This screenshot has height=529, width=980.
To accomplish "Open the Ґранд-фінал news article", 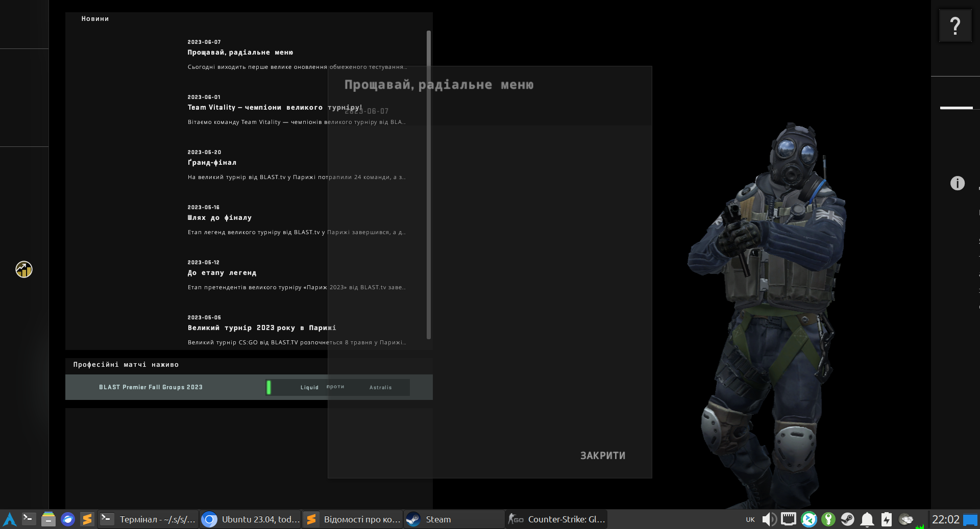I will [212, 162].
